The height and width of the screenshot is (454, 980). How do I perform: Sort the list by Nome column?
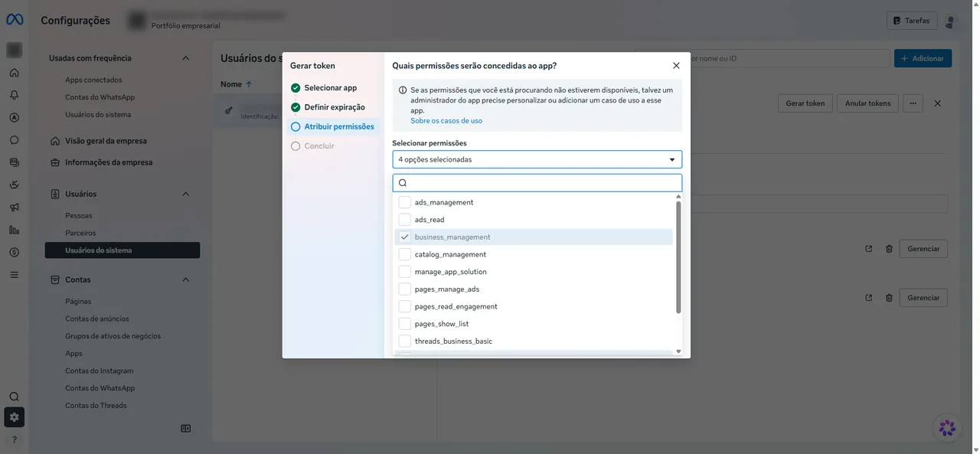237,84
